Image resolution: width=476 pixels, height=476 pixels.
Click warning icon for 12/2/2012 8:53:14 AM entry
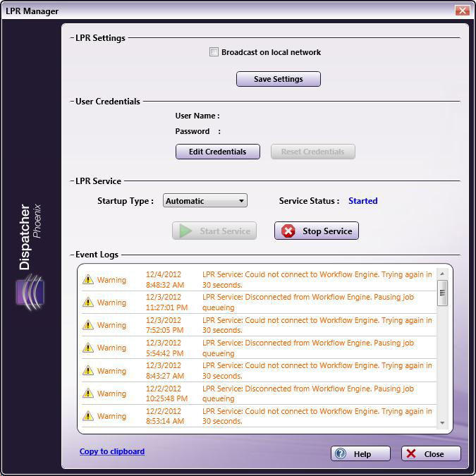[x=88, y=415]
